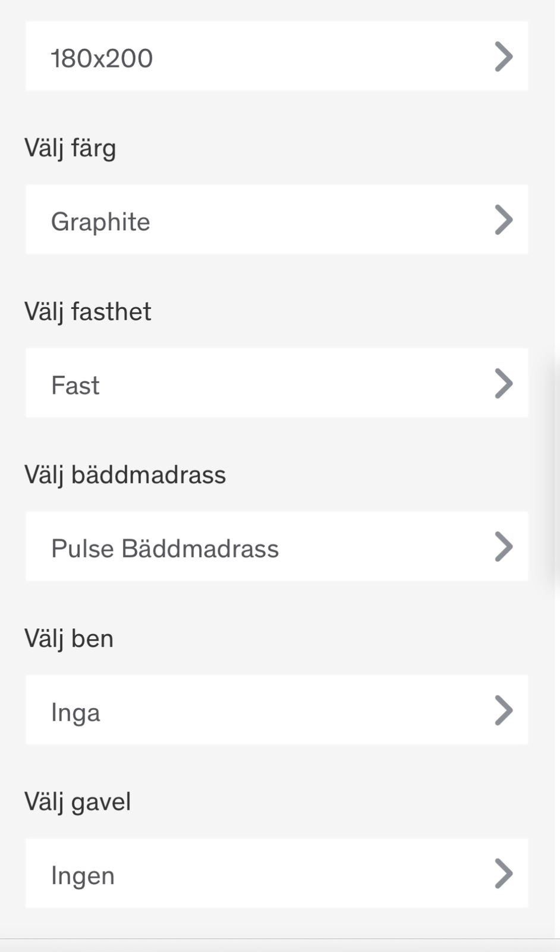The height and width of the screenshot is (952, 560).
Task: Click the chevron arrow in Graphite row
Action: point(503,220)
